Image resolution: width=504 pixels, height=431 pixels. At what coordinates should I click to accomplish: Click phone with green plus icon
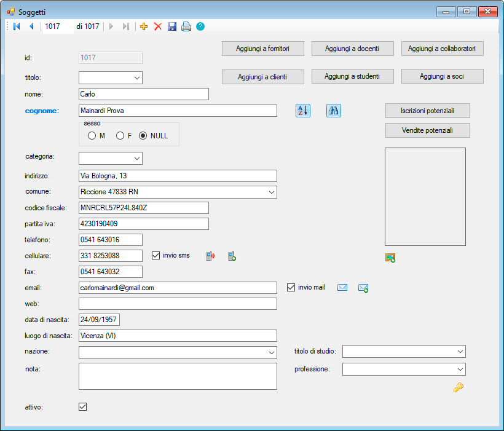[x=232, y=256]
